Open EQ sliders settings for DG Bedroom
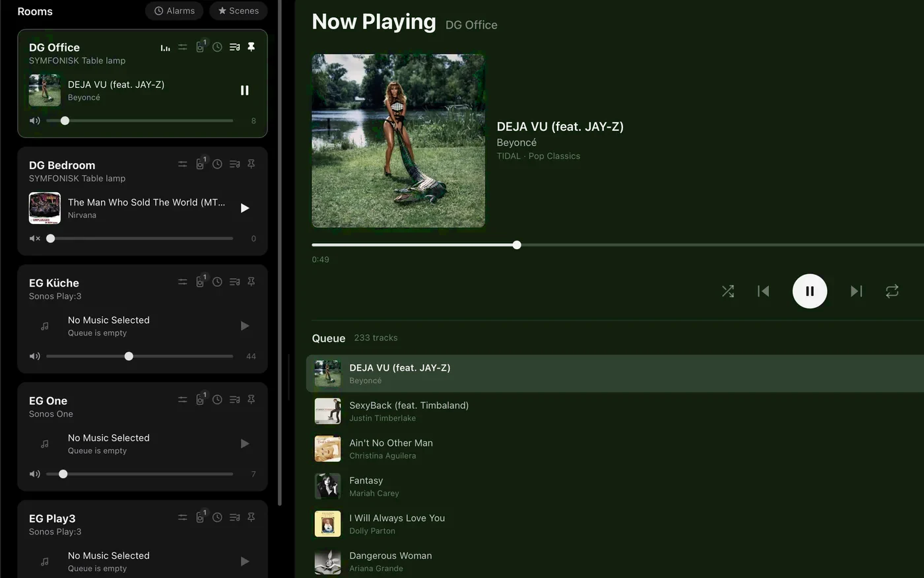The image size is (924, 578). point(182,164)
